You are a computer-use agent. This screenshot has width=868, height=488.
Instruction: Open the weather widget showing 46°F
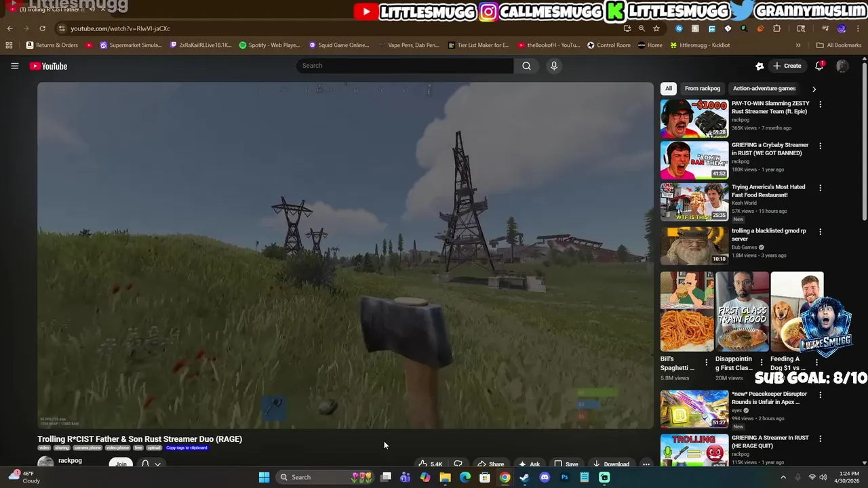[24, 477]
